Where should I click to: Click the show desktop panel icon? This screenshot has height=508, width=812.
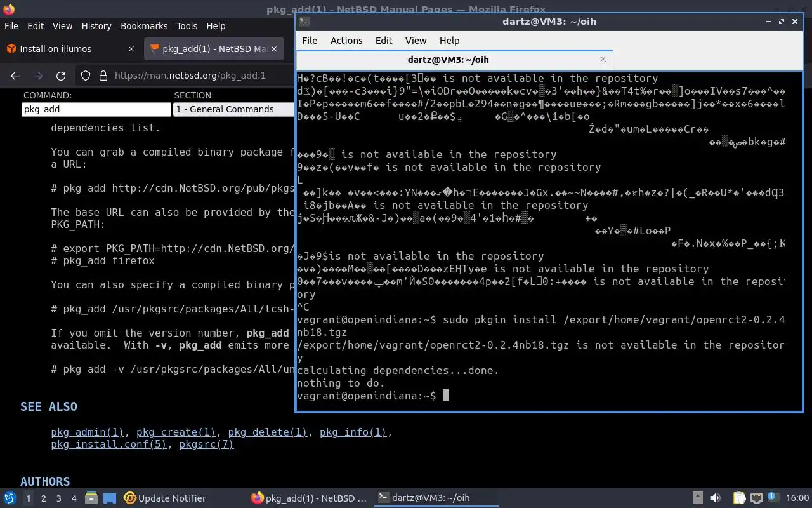point(110,498)
